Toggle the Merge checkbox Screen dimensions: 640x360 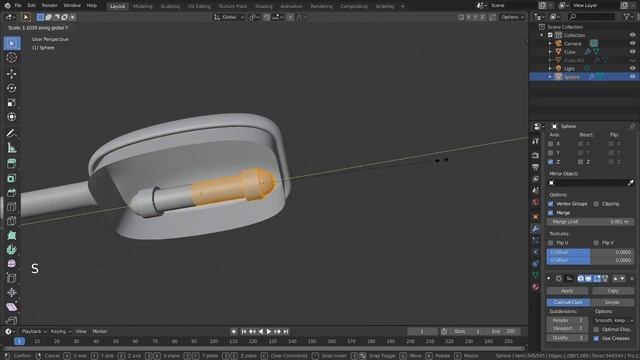tap(550, 213)
